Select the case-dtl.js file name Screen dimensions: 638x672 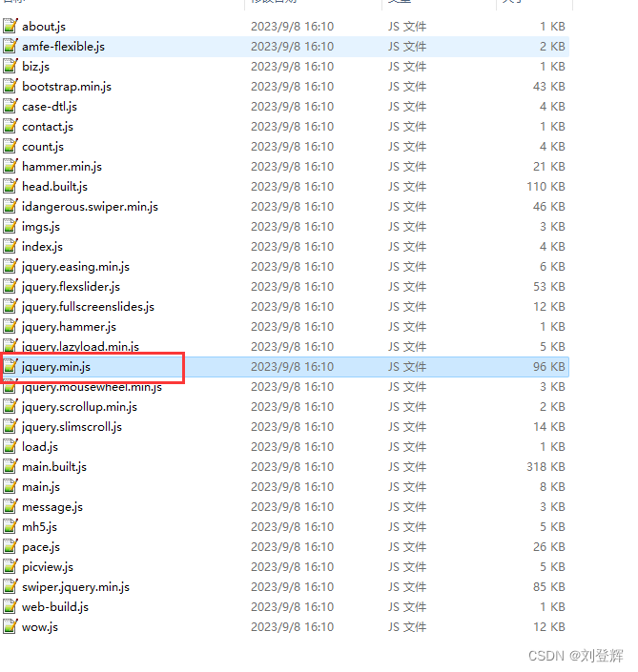click(50, 107)
